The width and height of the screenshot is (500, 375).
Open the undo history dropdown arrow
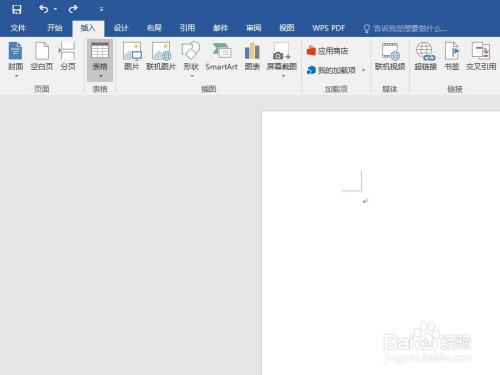point(55,9)
